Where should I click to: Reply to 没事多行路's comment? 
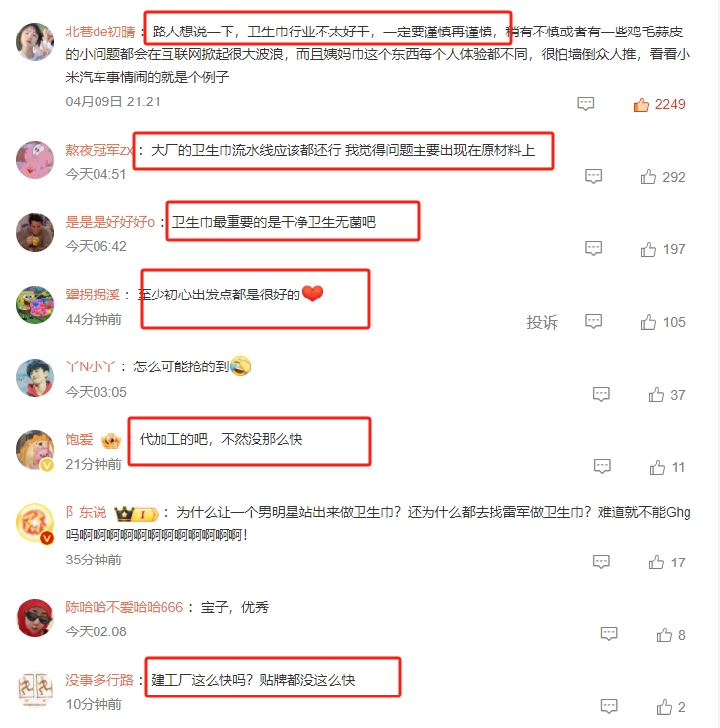tap(609, 706)
